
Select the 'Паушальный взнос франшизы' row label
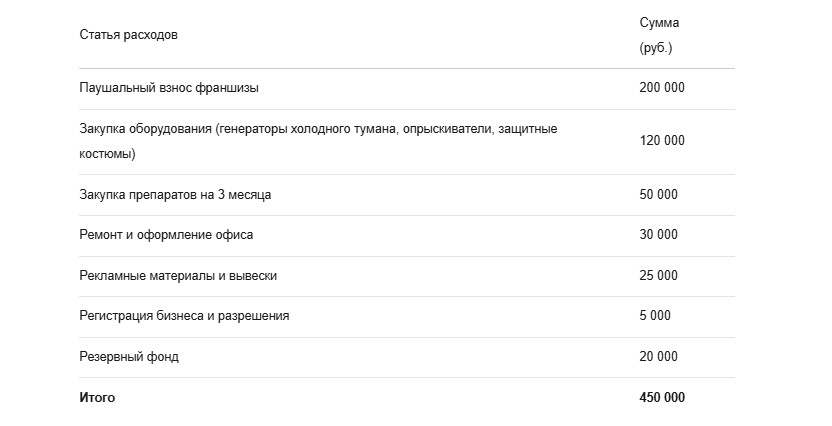click(x=169, y=88)
